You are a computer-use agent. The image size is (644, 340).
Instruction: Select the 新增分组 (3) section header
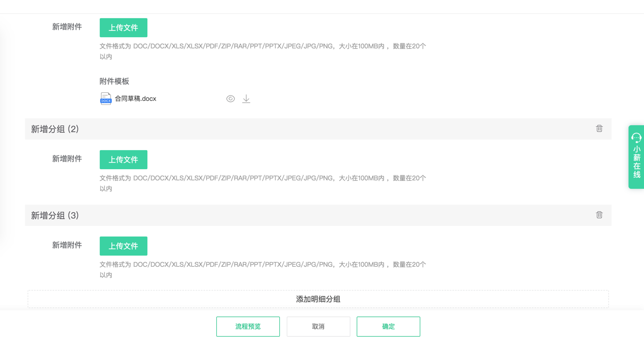coord(55,216)
